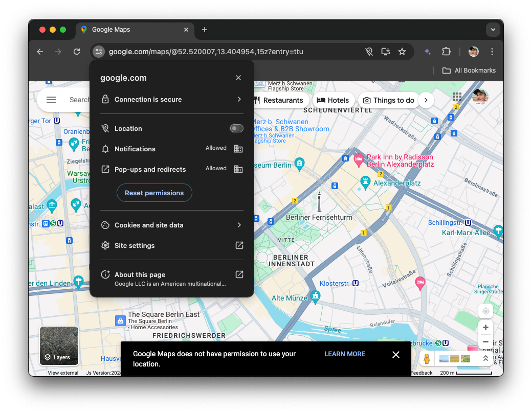This screenshot has width=532, height=414.
Task: Click the My Location crosshair icon
Action: 485,311
